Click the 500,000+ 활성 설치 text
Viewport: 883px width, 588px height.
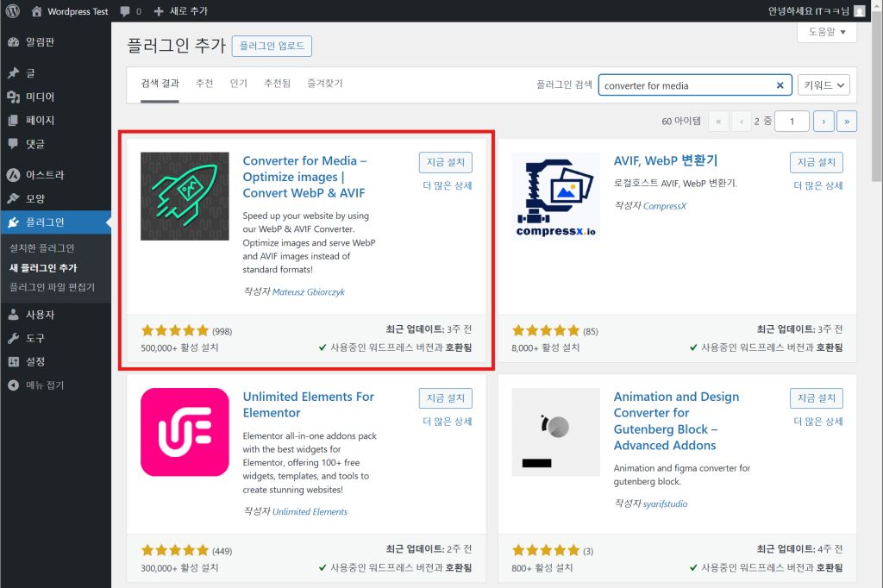pos(179,348)
